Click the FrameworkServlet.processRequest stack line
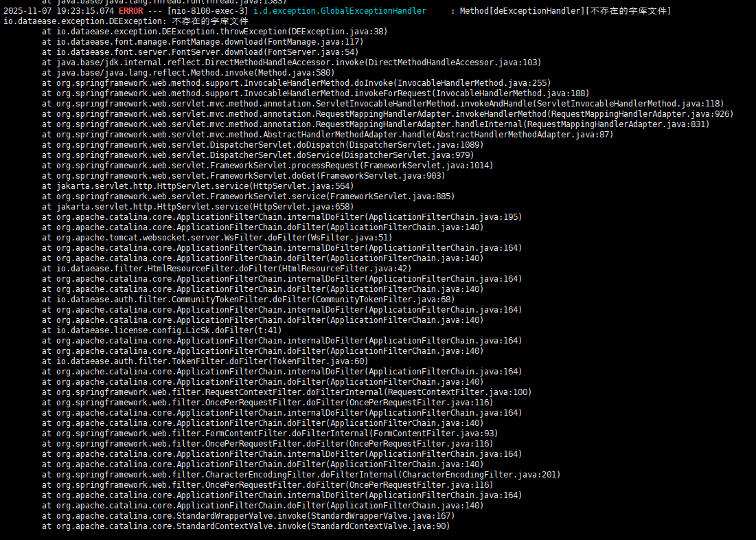The width and height of the screenshot is (756, 540). [x=267, y=166]
